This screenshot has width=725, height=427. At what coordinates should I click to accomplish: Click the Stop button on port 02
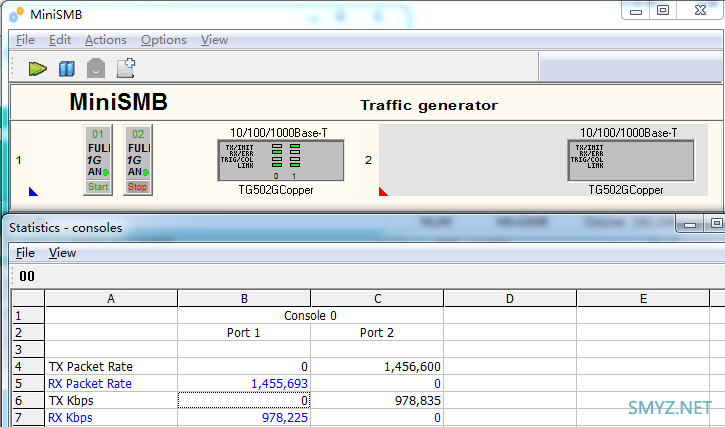point(137,187)
